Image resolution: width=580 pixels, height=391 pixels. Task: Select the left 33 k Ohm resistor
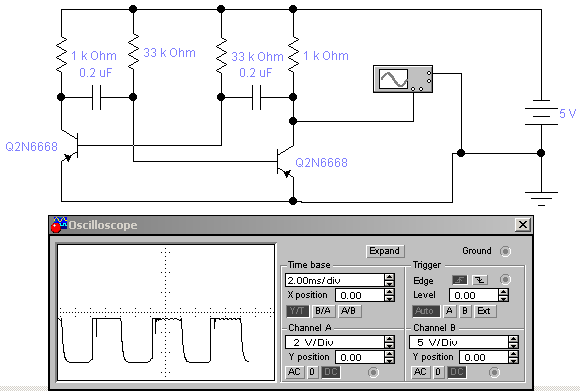(x=133, y=51)
